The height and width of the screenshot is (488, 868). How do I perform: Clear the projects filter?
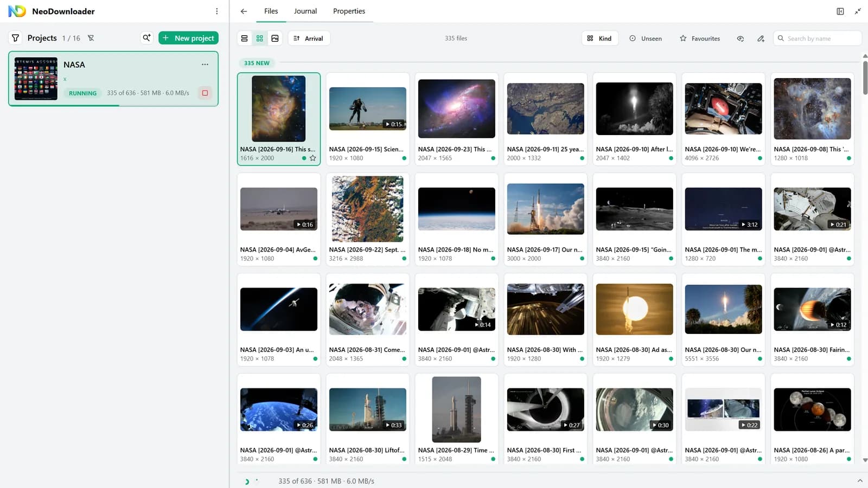[x=91, y=38]
